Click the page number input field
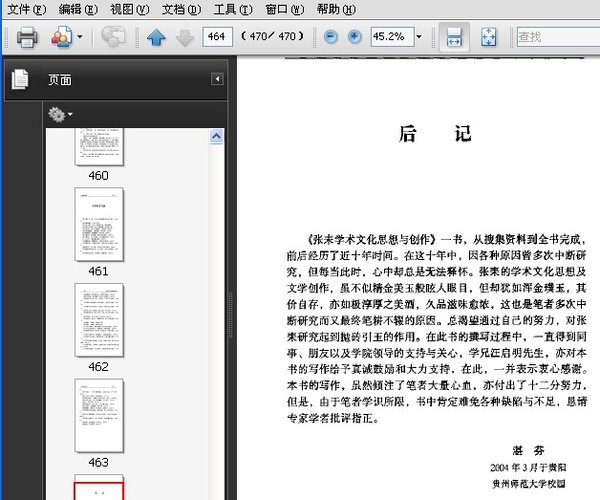600x500 pixels. click(216, 37)
